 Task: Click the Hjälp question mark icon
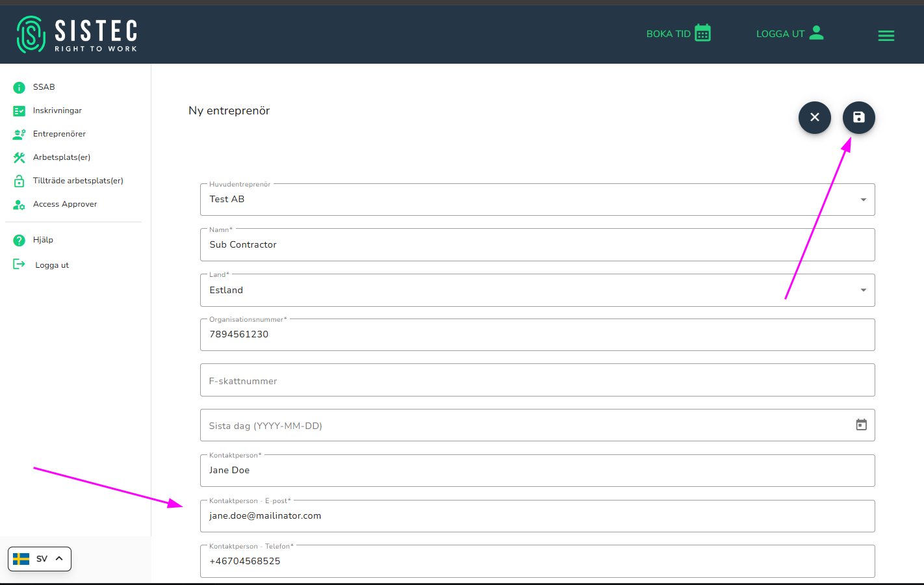click(19, 240)
